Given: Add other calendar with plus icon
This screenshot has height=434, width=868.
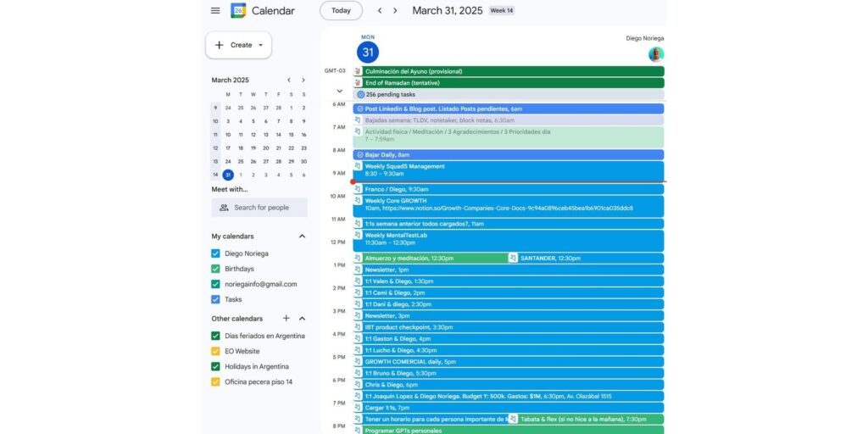Looking at the screenshot, I should 287,319.
